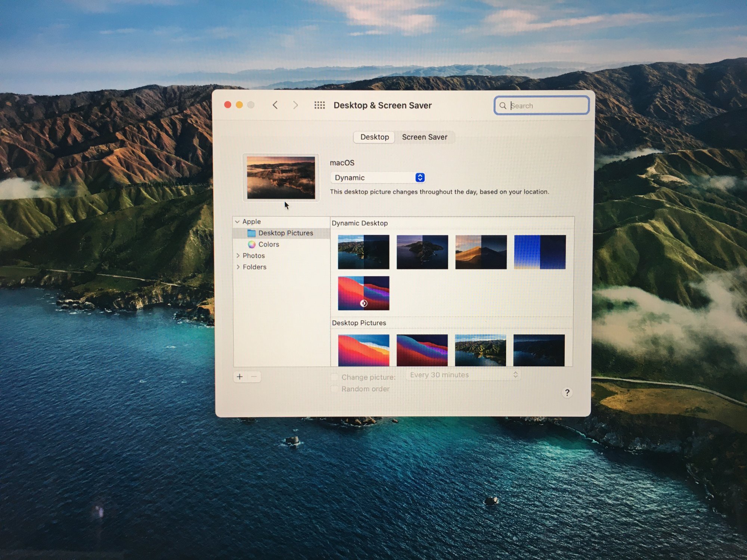747x560 pixels.
Task: Click the show all preferences grid icon
Action: (319, 105)
